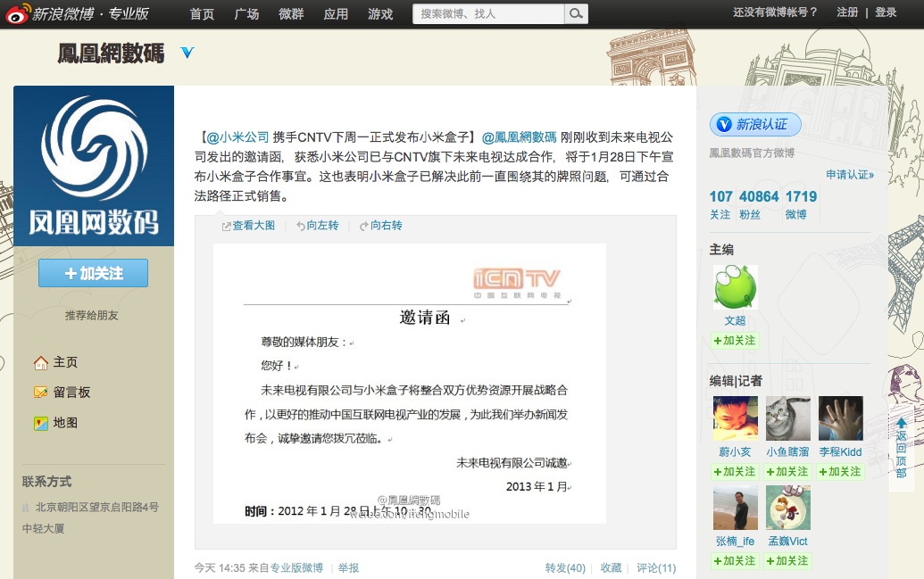The height and width of the screenshot is (579, 924).
Task: Click the name 蔚小亥
Action: coord(735,451)
